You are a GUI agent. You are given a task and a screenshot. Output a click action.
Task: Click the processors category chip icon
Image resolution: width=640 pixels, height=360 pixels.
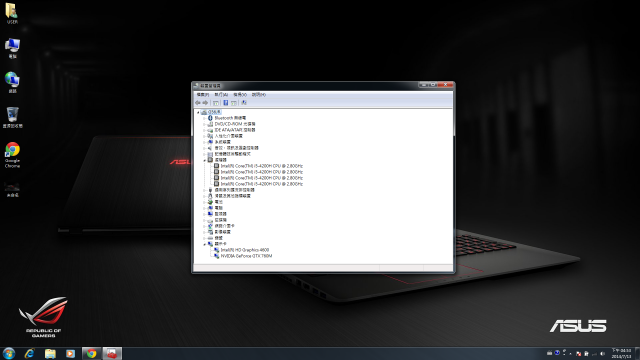tap(210, 160)
